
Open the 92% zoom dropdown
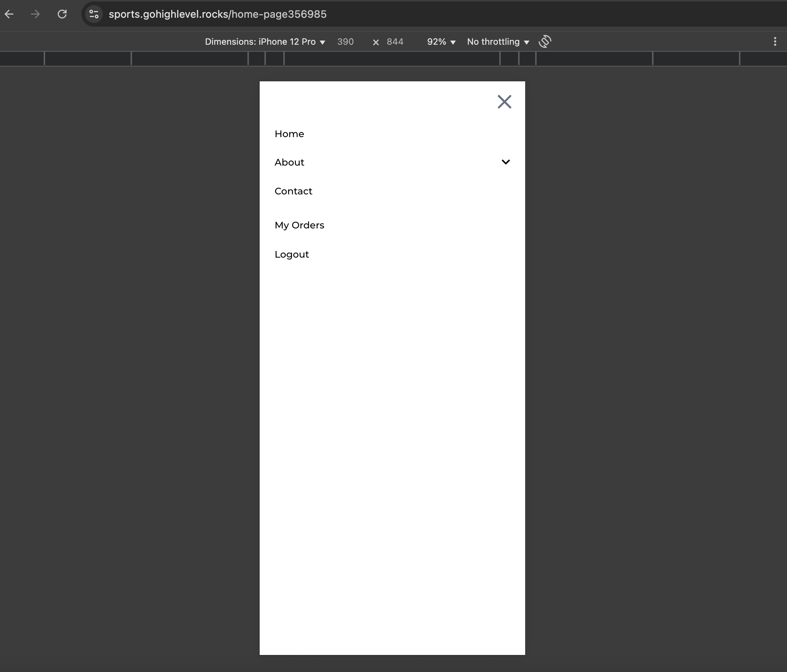pyautogui.click(x=440, y=42)
